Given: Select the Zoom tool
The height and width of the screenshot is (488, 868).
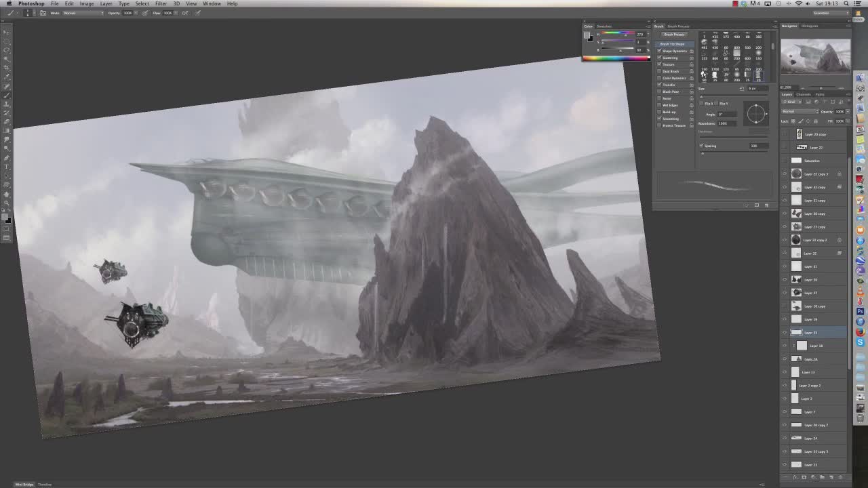Looking at the screenshot, I should pos(7,203).
